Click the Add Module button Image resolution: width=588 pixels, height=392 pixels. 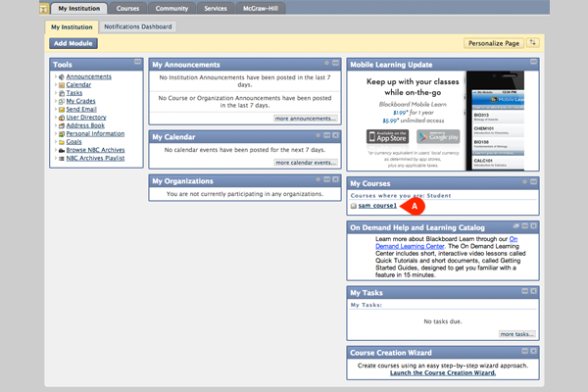click(74, 44)
